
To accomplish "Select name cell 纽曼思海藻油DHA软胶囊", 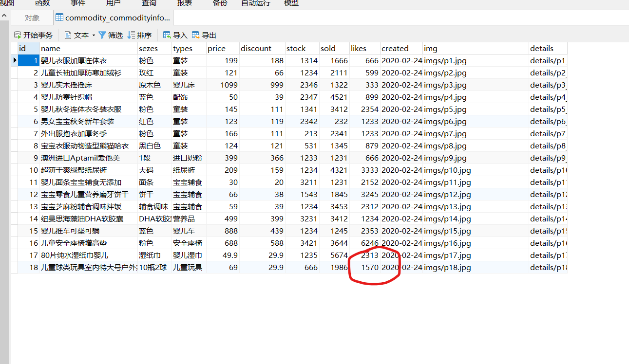I will 89,218.
